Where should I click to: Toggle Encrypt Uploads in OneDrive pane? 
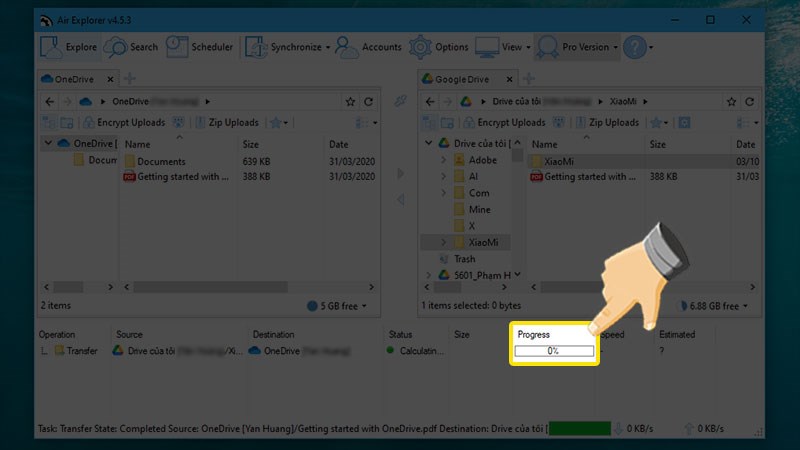(124, 122)
